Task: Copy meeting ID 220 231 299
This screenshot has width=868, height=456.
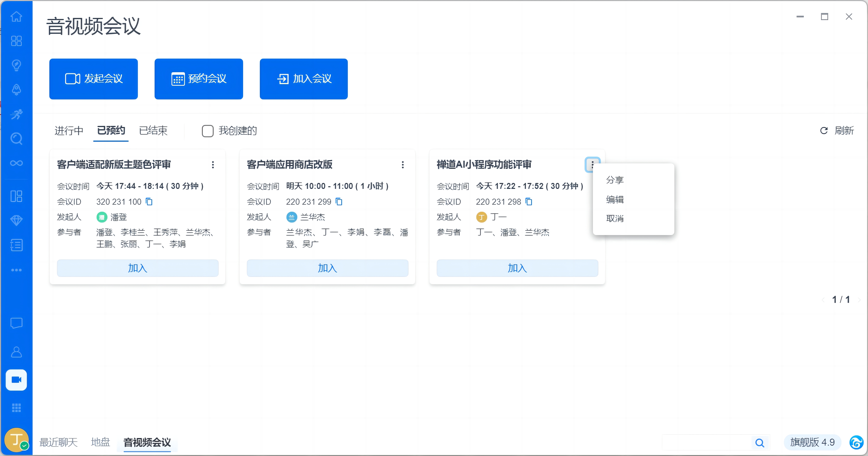Action: (x=339, y=202)
